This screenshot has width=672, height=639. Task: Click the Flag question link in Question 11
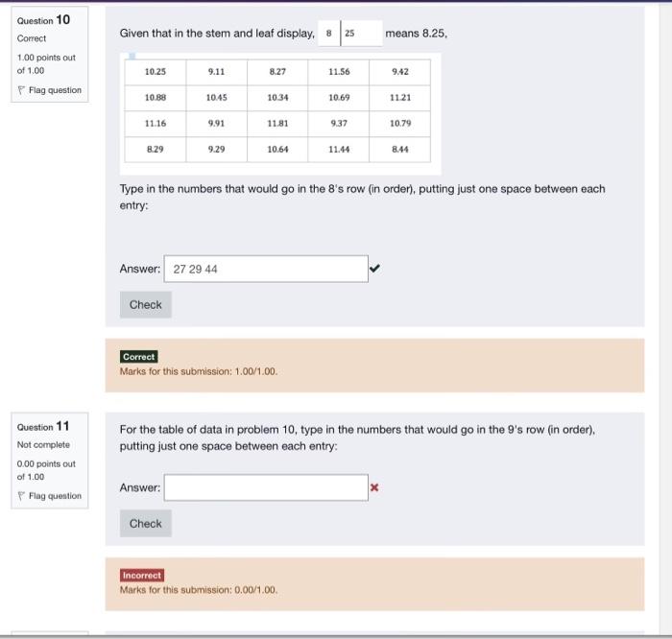tap(55, 495)
